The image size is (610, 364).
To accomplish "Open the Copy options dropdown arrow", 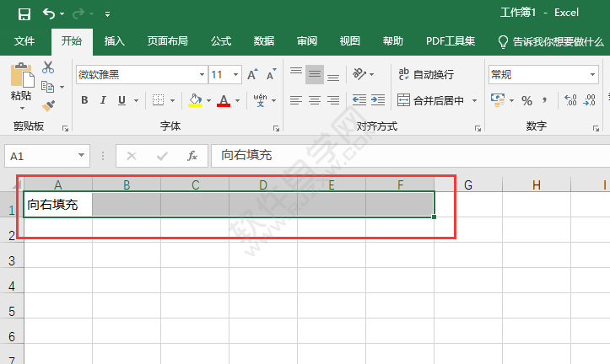I will click(62, 87).
